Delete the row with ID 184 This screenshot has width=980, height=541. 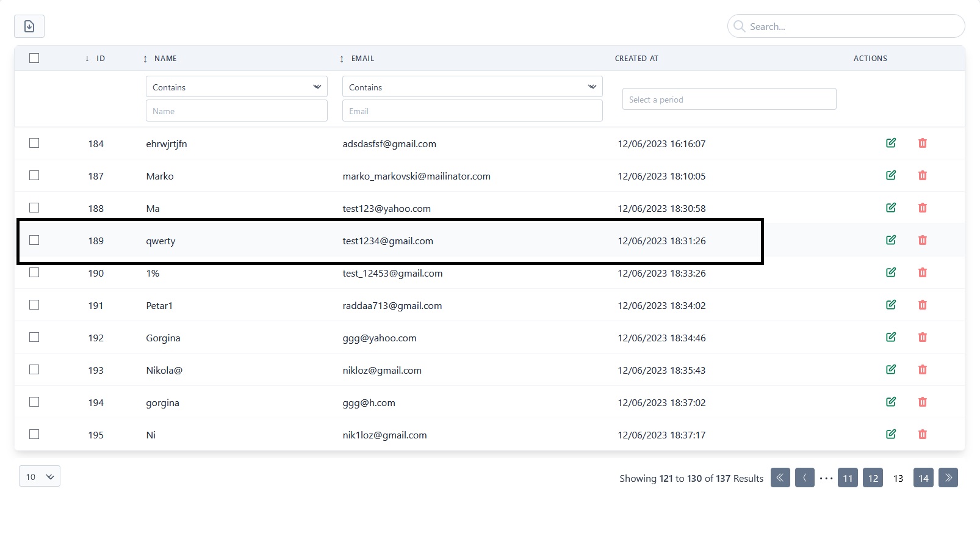[x=922, y=143]
